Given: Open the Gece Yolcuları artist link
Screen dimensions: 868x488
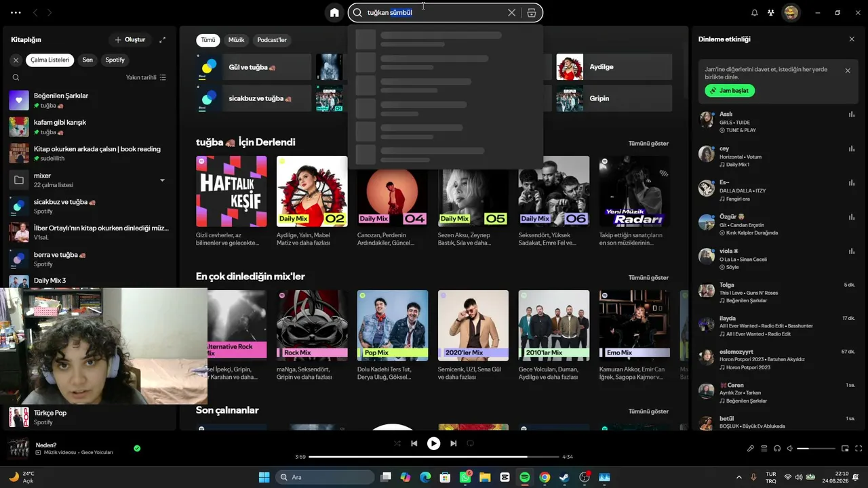Looking at the screenshot, I should (97, 452).
